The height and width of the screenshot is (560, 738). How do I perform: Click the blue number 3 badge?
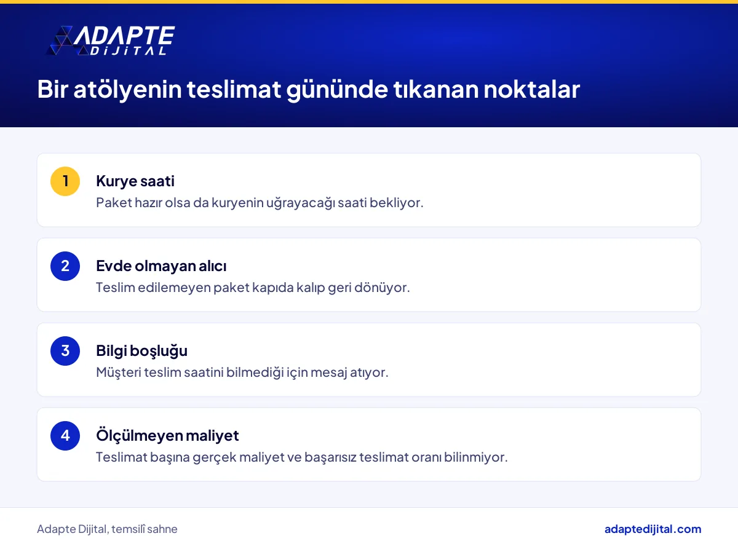pos(65,351)
